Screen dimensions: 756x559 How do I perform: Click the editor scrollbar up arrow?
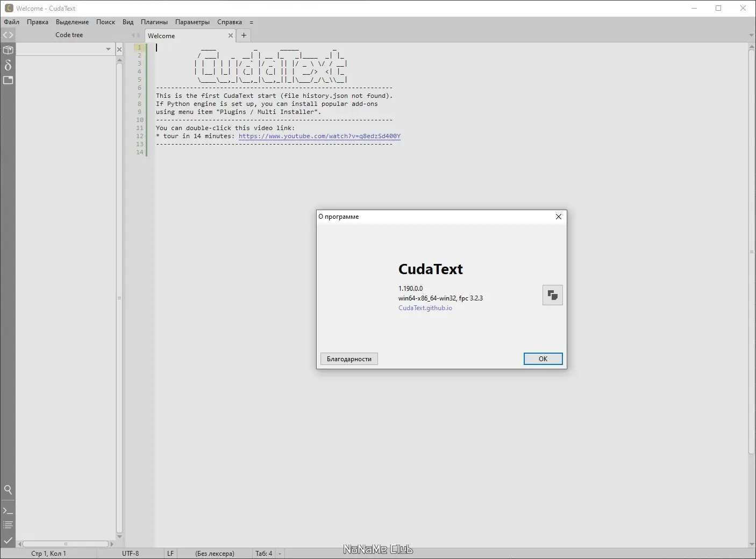[752, 47]
